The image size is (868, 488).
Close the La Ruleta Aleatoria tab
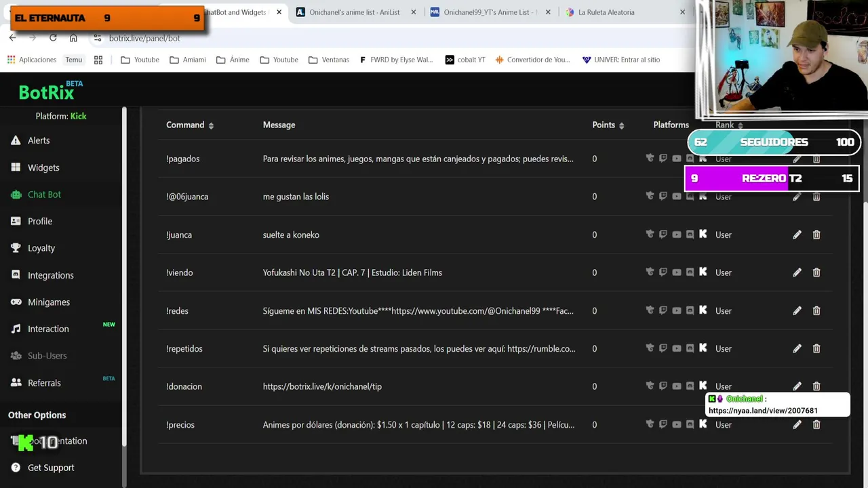click(682, 12)
